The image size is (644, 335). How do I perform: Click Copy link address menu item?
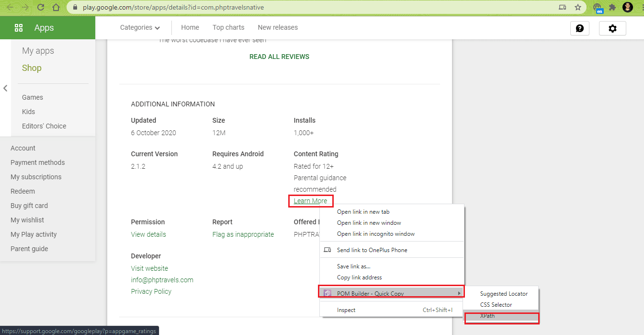coord(359,277)
